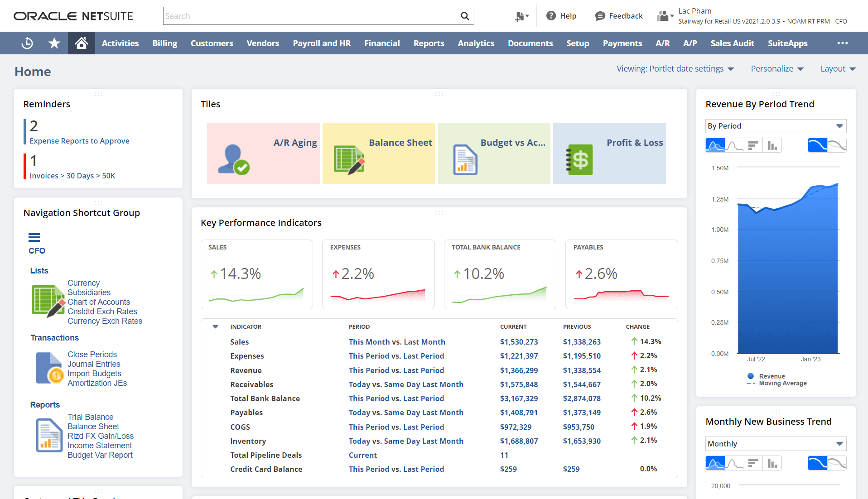Open the Payroll and HR menu
This screenshot has width=868, height=499.
(x=322, y=43)
